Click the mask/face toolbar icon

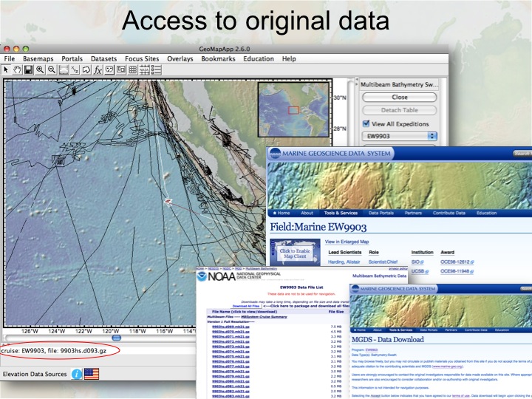pos(109,70)
